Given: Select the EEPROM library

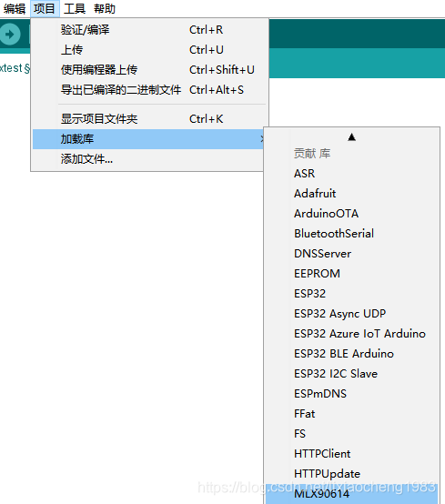Looking at the screenshot, I should (352, 274).
